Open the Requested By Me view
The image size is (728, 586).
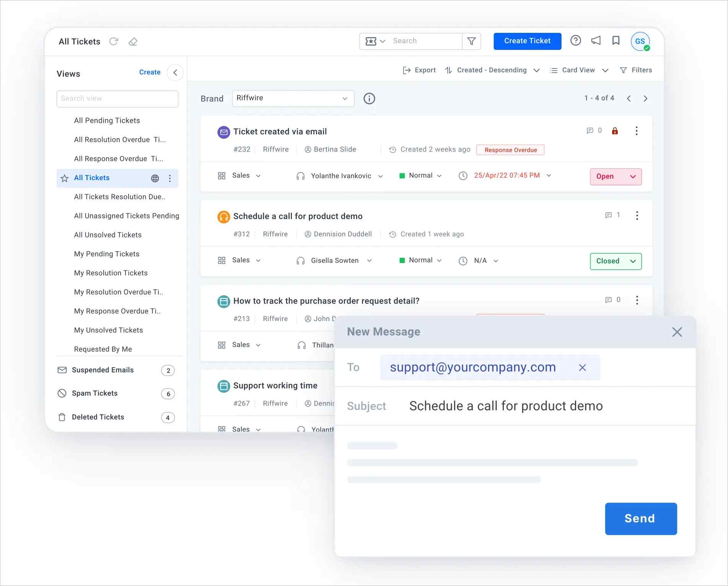point(103,349)
